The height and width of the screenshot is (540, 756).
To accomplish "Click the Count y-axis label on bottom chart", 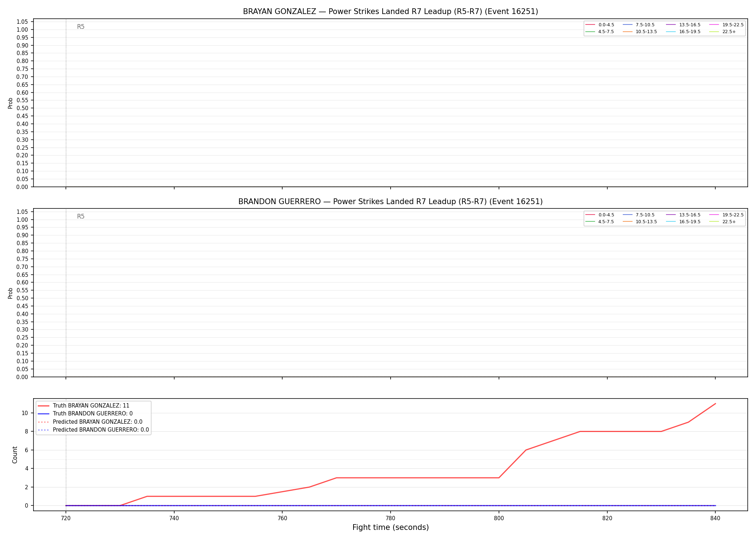I will tap(15, 455).
